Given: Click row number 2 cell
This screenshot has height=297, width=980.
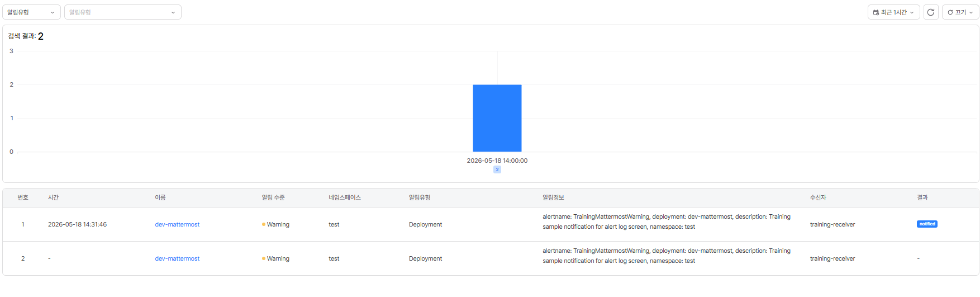Looking at the screenshot, I should tap(23, 258).
